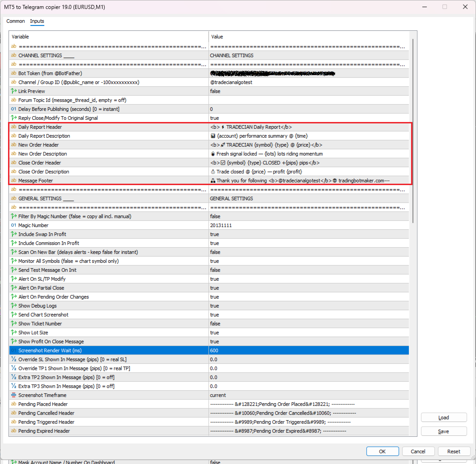Confirm settings with the OK button
This screenshot has height=464, width=476.
coord(382,451)
